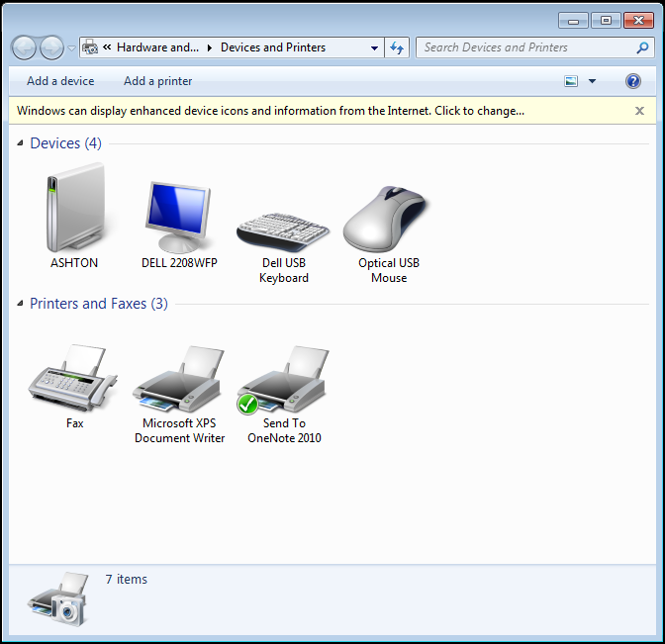This screenshot has width=665, height=644.
Task: Click the ASHTON label
Action: (x=74, y=263)
